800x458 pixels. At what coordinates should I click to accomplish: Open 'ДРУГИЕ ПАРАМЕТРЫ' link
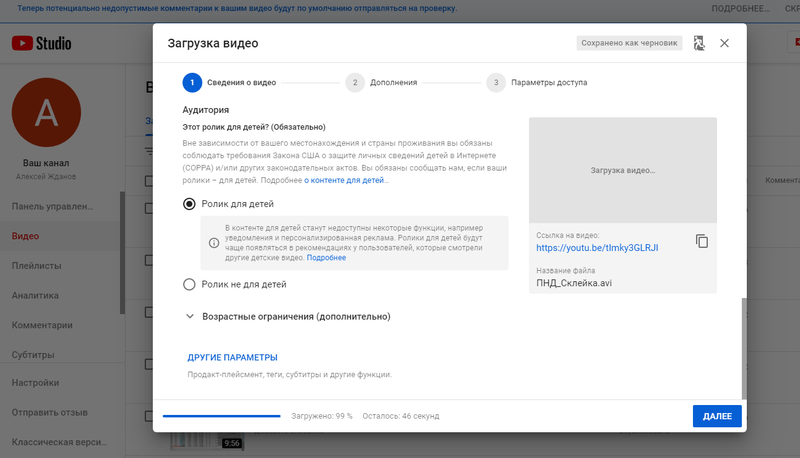(x=233, y=358)
